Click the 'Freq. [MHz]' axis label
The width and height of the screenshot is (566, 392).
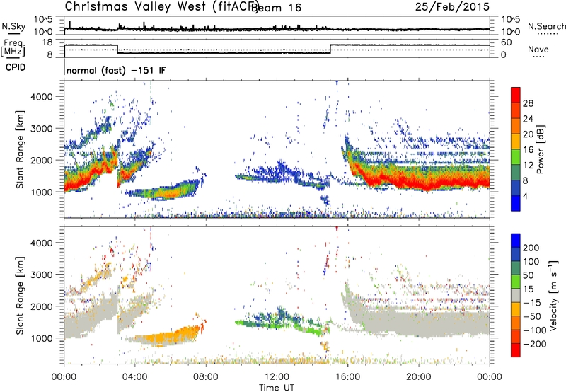pyautogui.click(x=13, y=48)
